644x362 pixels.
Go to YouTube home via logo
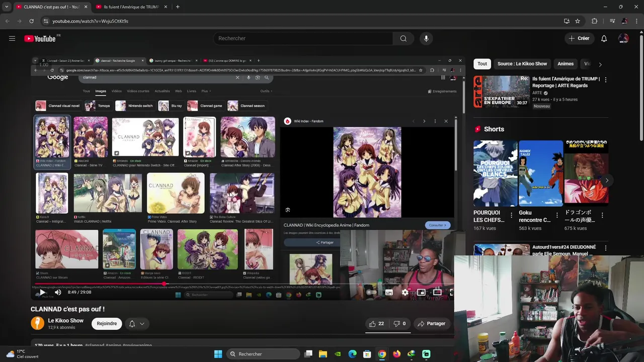click(x=40, y=39)
